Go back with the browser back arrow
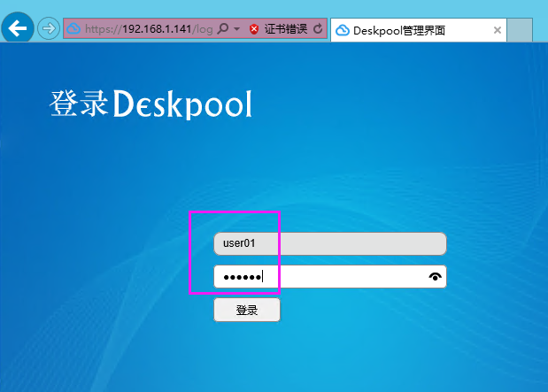Screen dimensions: 548x392 click(x=18, y=28)
